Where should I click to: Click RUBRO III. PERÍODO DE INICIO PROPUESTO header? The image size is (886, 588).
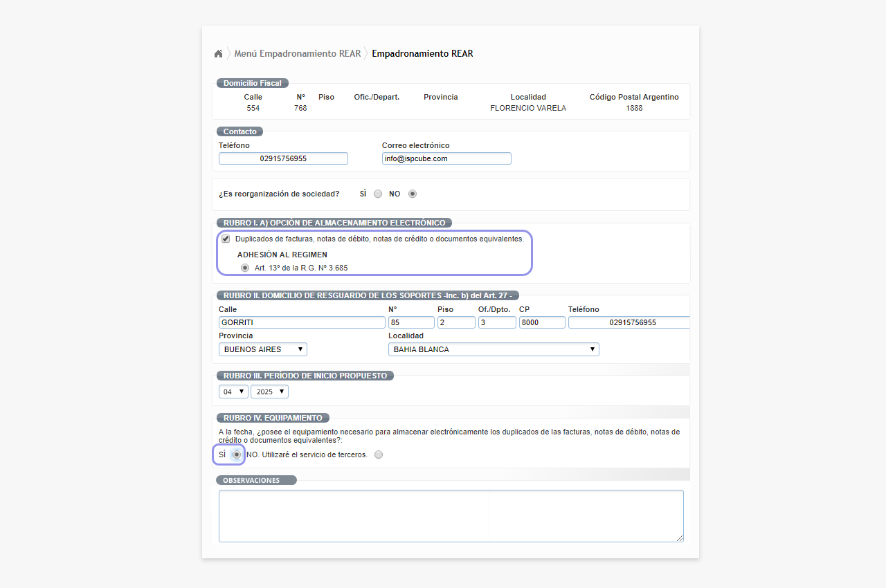tap(306, 376)
